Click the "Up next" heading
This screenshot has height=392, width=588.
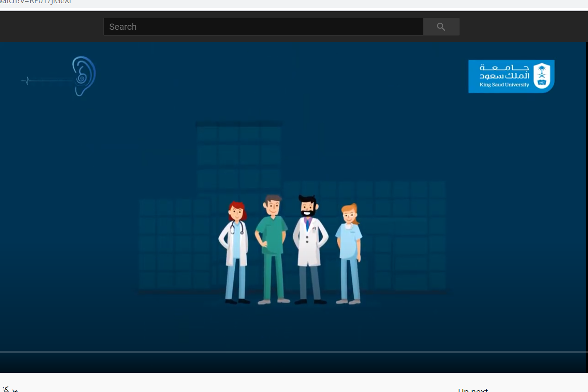(473, 390)
